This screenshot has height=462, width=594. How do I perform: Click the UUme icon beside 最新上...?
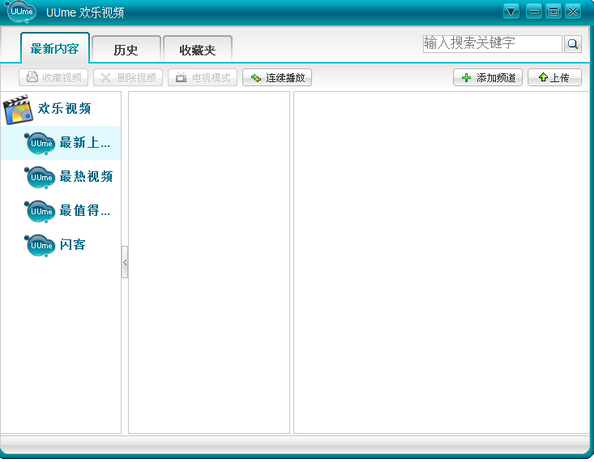tap(40, 143)
